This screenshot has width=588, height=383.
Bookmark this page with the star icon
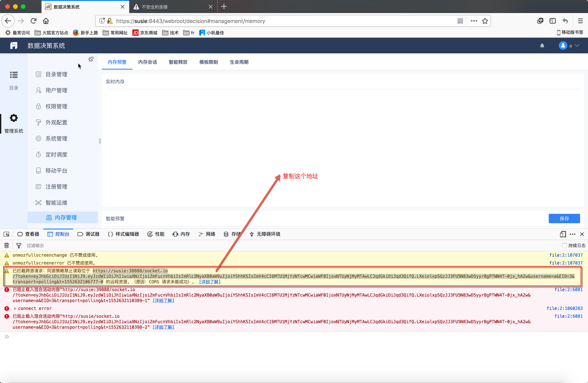pyautogui.click(x=485, y=21)
